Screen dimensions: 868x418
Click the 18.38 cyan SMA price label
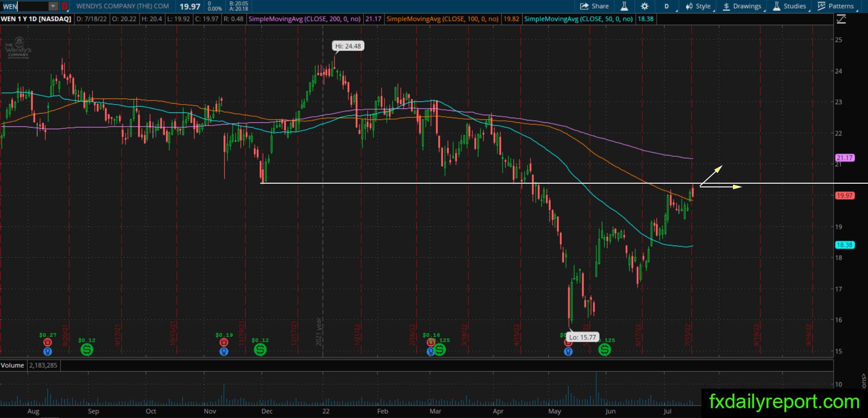point(845,245)
